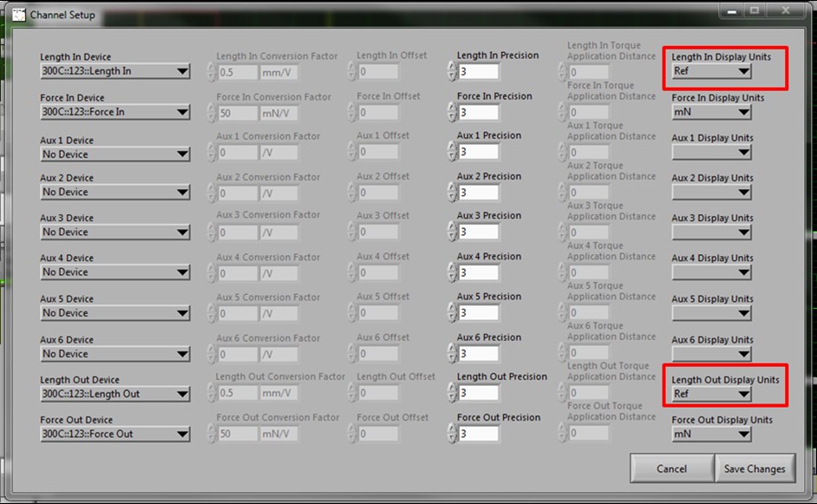Screen dimensions: 817x504
Task: Click the Force Out Offset field
Action: point(378,434)
